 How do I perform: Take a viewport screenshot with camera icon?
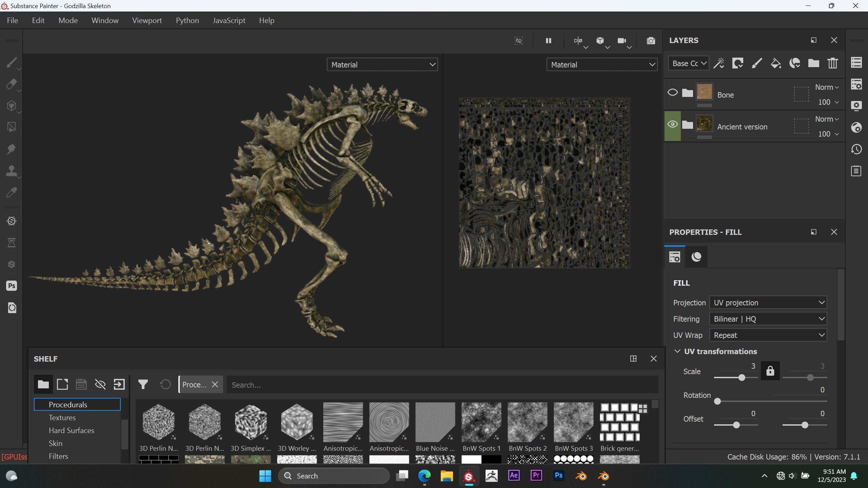pyautogui.click(x=651, y=41)
